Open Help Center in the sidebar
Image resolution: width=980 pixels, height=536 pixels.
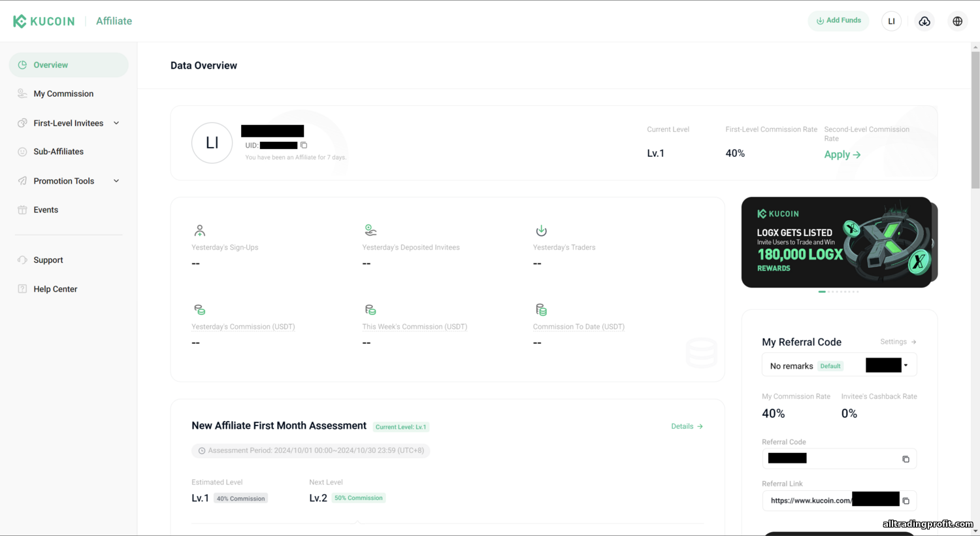[56, 289]
